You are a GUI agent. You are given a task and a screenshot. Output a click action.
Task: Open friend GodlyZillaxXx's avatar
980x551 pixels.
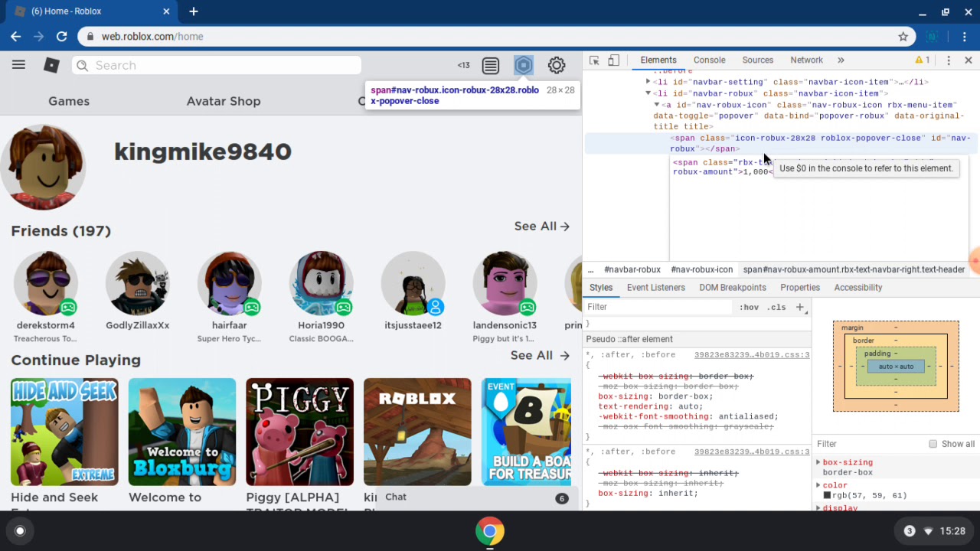pyautogui.click(x=138, y=283)
